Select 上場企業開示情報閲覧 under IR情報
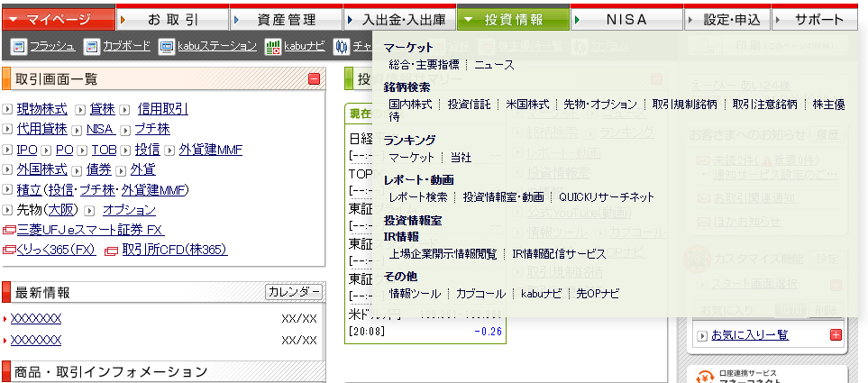This screenshot has width=868, height=383. (443, 254)
